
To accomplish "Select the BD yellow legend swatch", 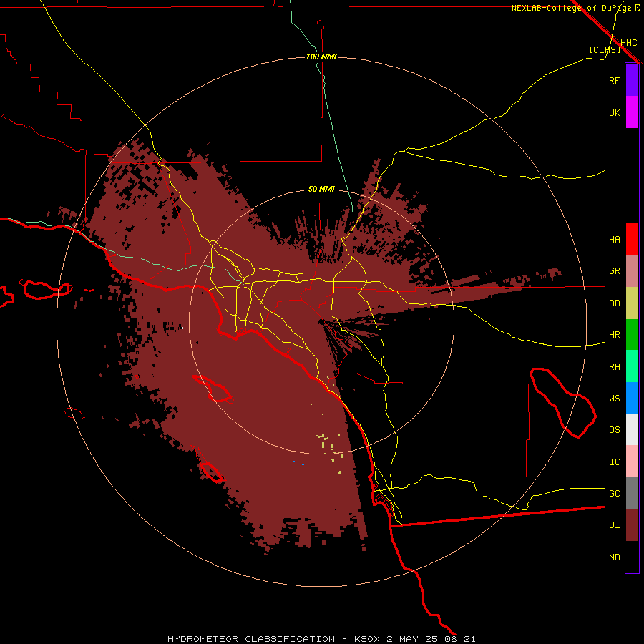I will 632,303.
